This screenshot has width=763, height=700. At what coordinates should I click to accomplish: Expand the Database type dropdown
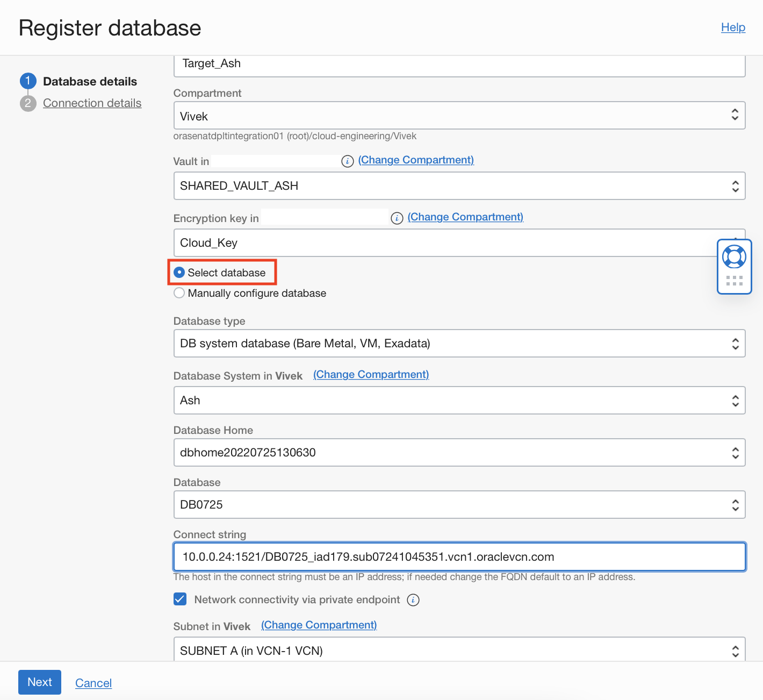tap(459, 343)
